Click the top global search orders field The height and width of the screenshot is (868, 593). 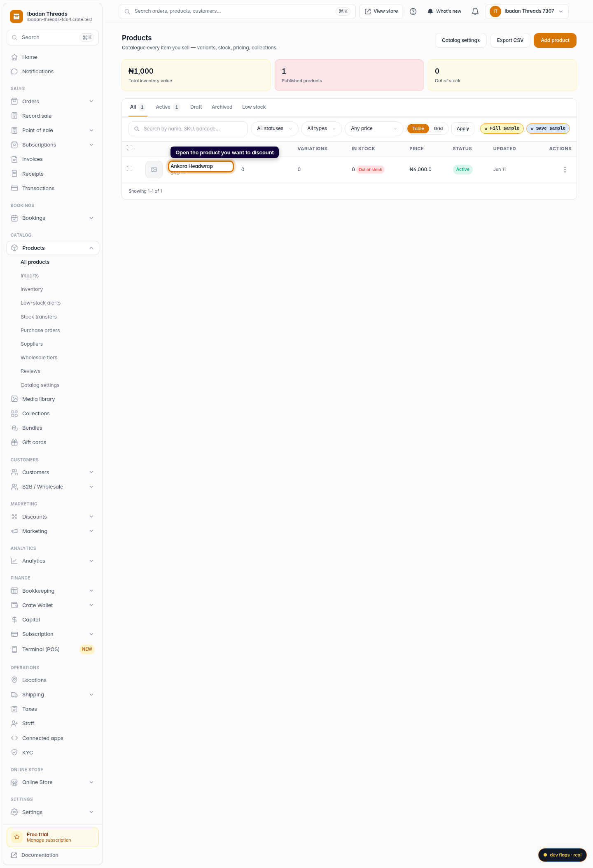click(x=237, y=12)
